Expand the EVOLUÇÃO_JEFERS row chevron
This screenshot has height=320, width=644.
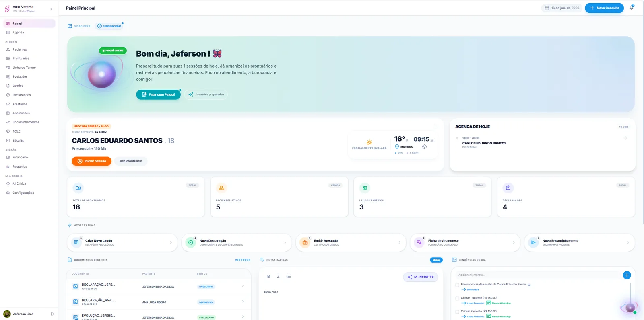tap(243, 316)
